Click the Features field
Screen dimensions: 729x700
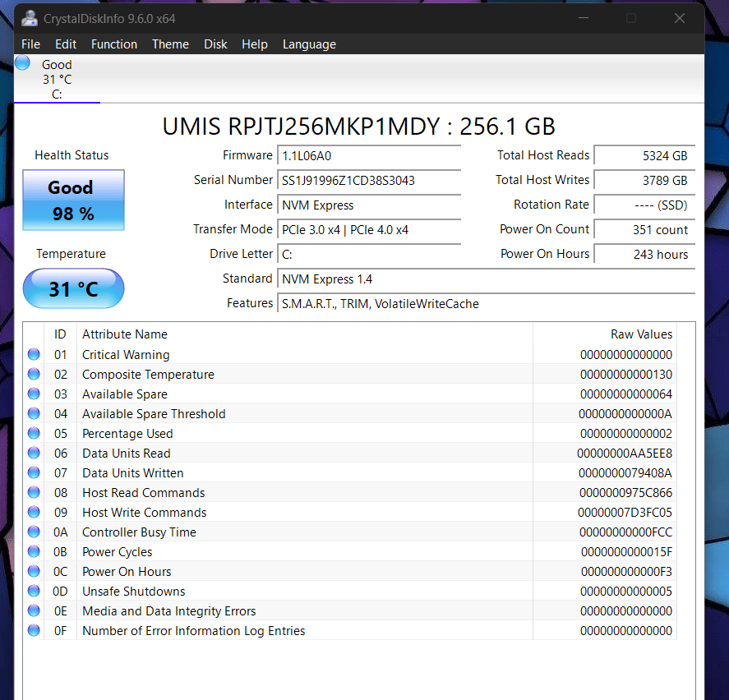tap(486, 303)
